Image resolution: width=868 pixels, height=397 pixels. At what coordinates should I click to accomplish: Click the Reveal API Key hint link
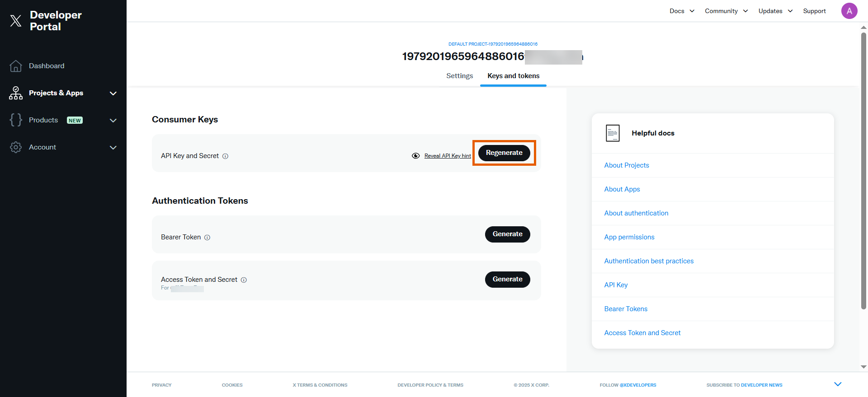[x=448, y=156]
